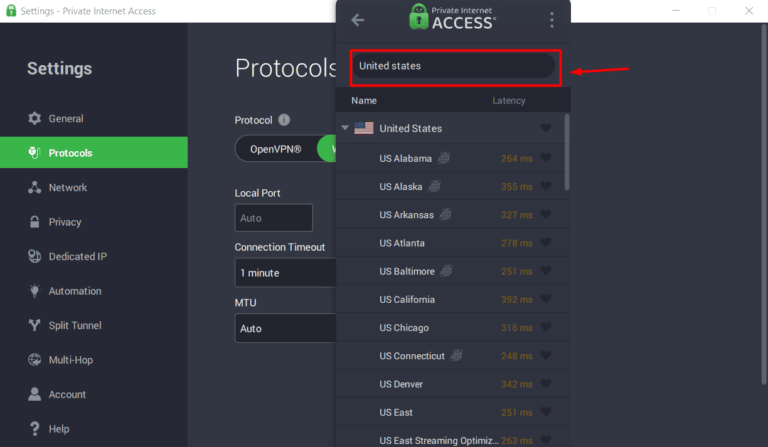Click the Multi-Hop sidebar icon

coord(35,360)
